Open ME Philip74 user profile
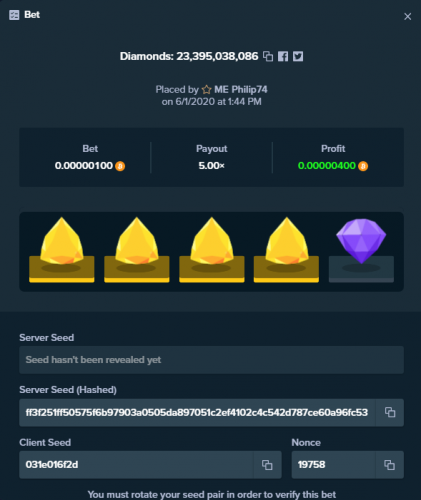Image resolution: width=421 pixels, height=500 pixels. pos(241,89)
